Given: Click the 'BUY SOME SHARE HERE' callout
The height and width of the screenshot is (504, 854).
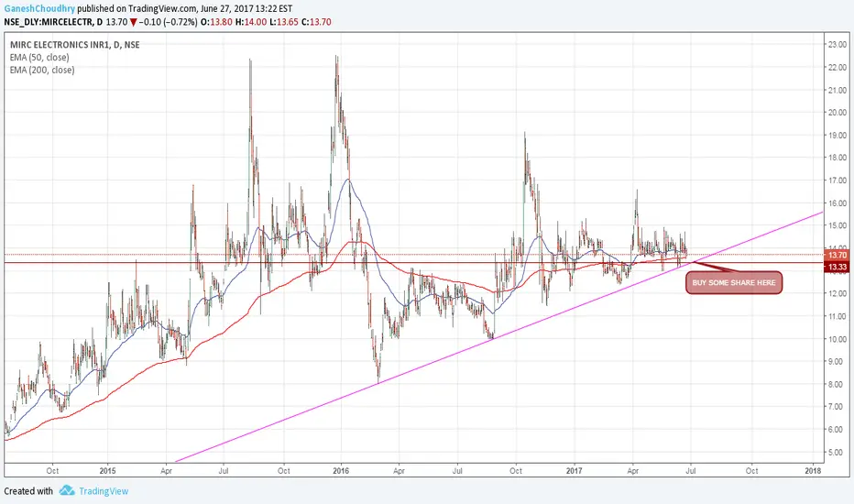Looking at the screenshot, I should click(734, 283).
